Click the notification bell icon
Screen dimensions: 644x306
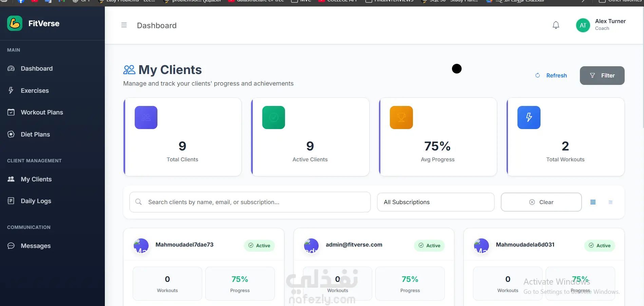(556, 25)
